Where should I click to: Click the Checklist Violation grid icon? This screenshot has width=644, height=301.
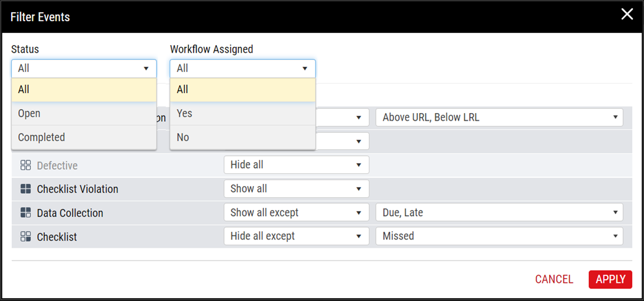click(25, 189)
